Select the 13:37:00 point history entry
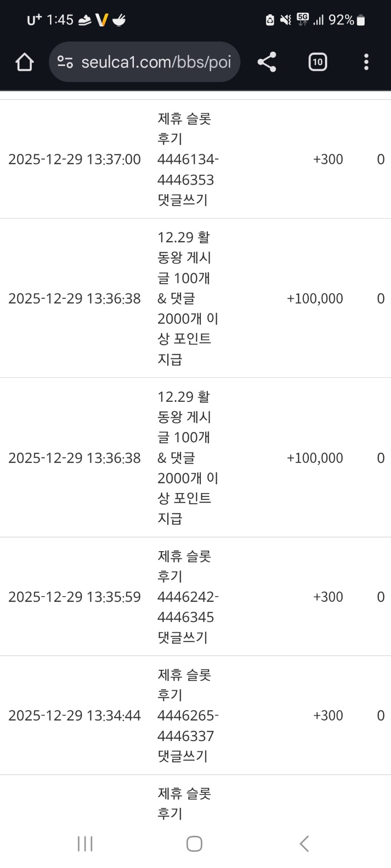Viewport: 391px width, 868px height. click(x=74, y=160)
